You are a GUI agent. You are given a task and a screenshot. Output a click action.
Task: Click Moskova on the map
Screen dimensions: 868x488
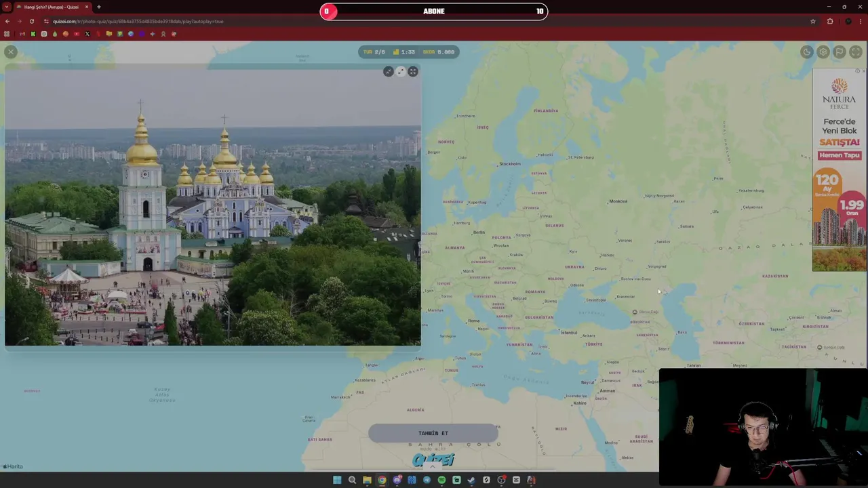coord(618,201)
